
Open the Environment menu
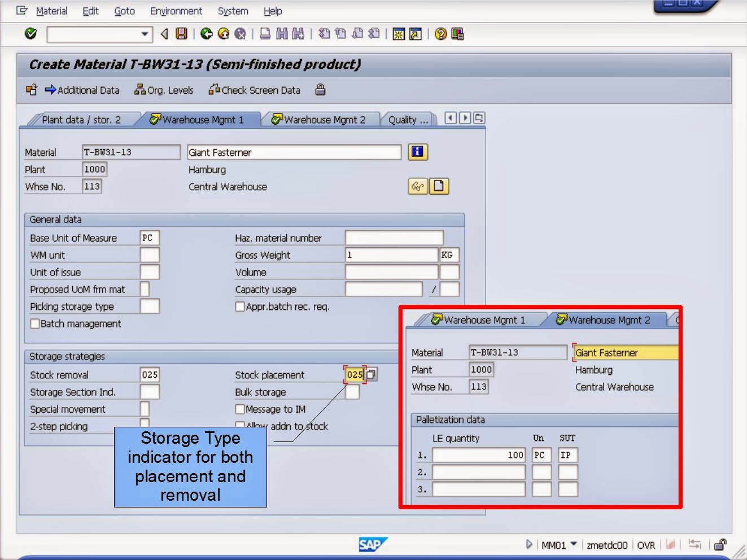(x=176, y=11)
